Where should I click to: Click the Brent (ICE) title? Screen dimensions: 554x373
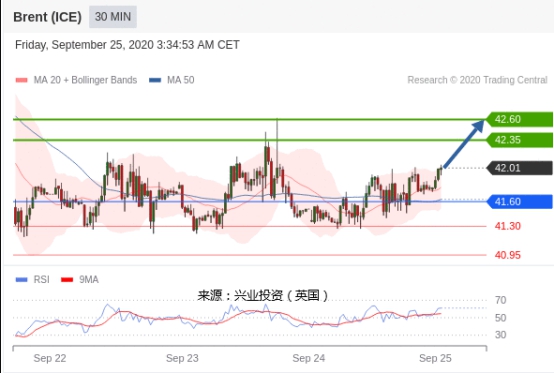click(47, 17)
